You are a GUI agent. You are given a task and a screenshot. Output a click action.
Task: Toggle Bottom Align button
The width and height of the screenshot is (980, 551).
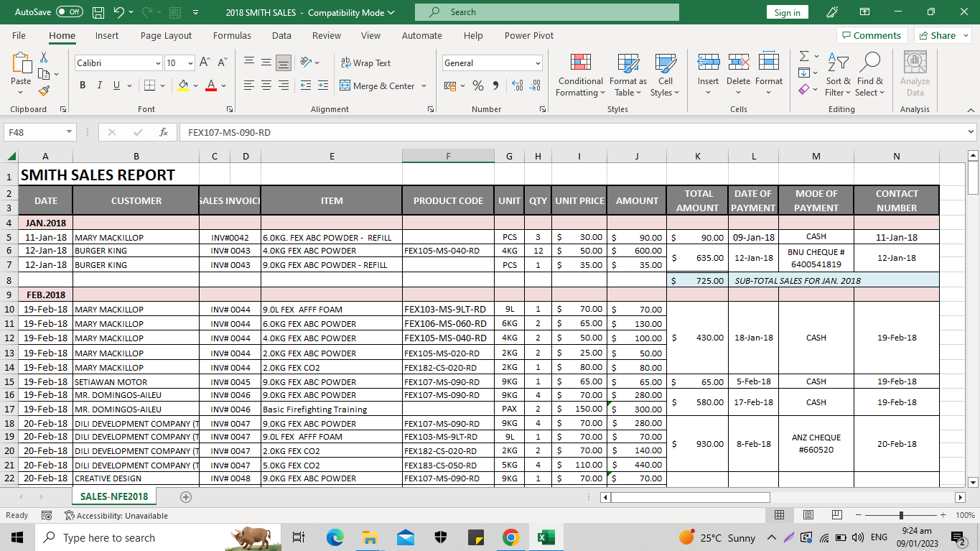(x=284, y=62)
